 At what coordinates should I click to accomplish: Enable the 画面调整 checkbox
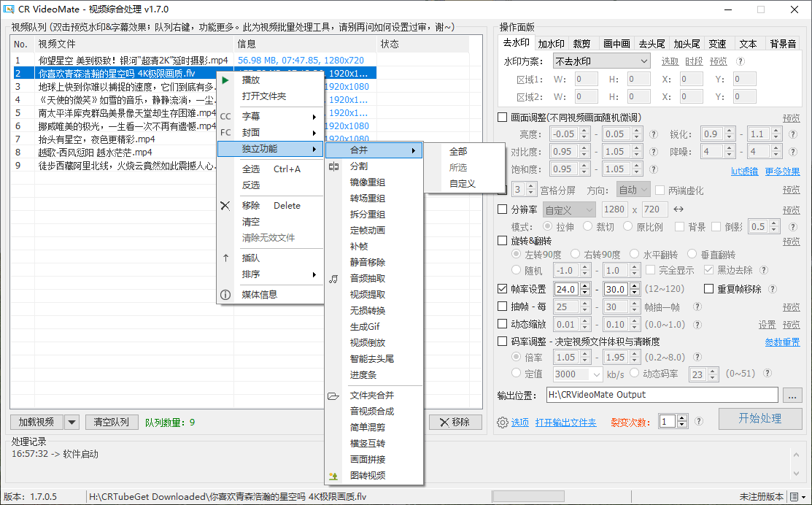(502, 117)
